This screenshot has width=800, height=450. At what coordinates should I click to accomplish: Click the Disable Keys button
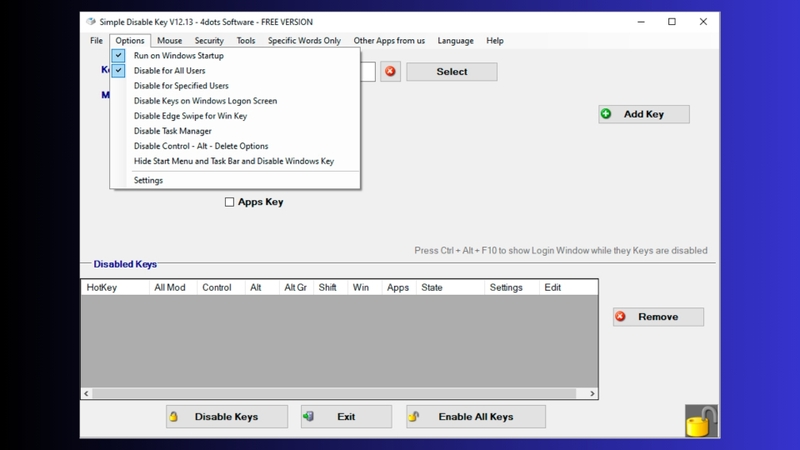tap(227, 417)
